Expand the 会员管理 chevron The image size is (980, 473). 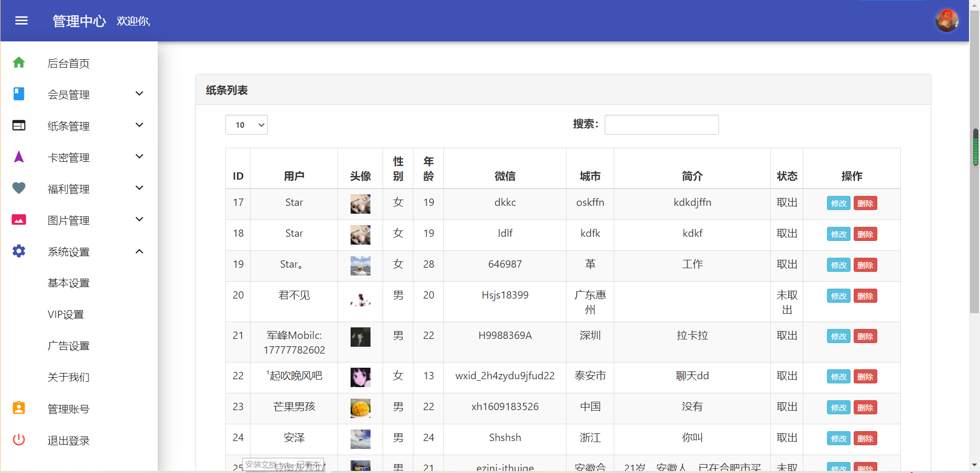139,94
